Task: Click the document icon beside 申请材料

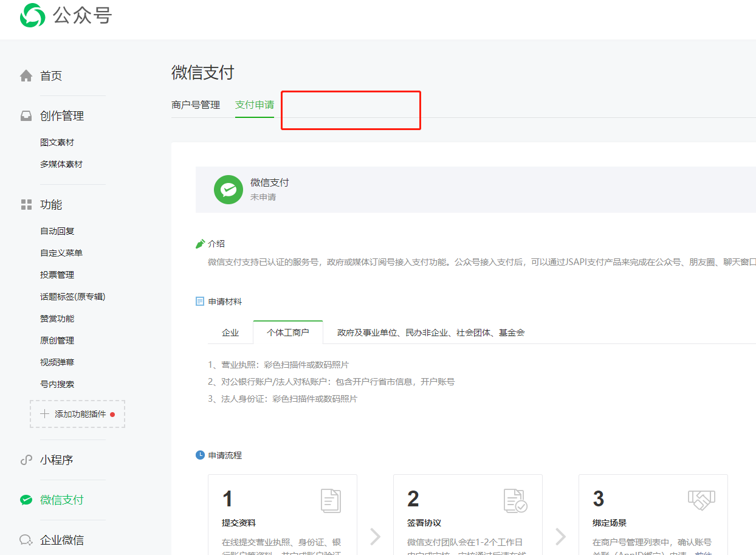Action: 200,302
